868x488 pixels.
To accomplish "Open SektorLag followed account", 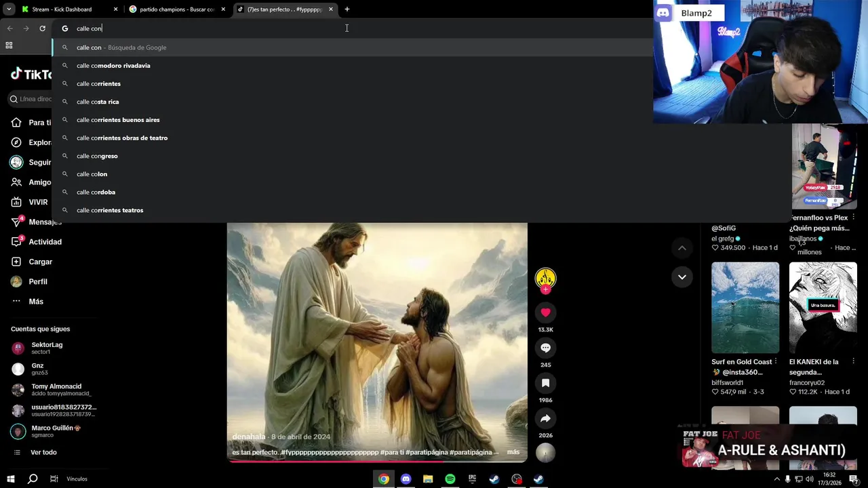I will [x=54, y=348].
